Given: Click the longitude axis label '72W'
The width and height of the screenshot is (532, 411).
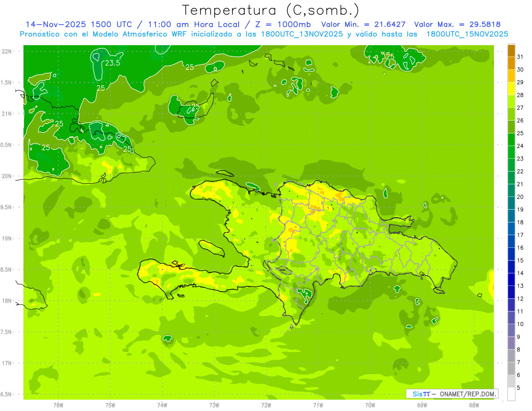Looking at the screenshot, I should click(x=266, y=405).
